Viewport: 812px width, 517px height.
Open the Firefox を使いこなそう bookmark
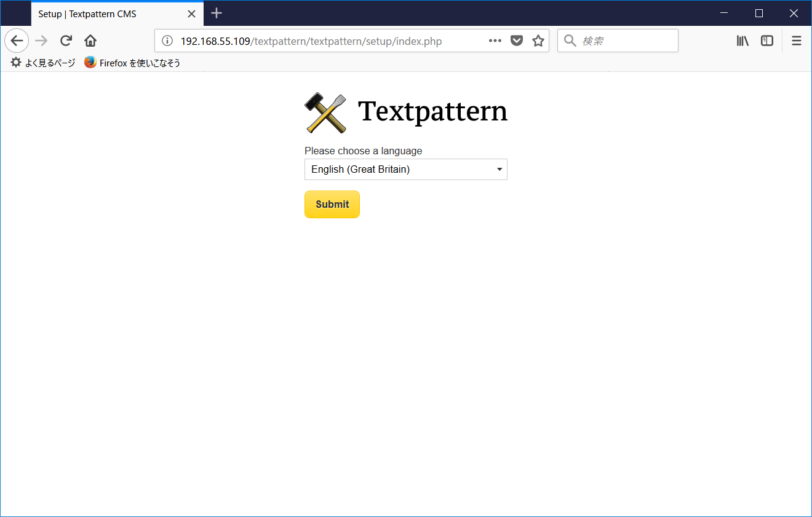(131, 62)
